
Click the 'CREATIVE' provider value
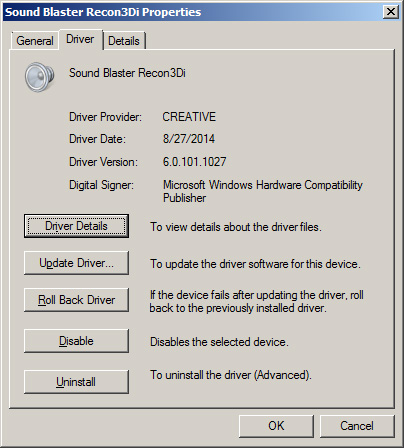click(x=189, y=117)
